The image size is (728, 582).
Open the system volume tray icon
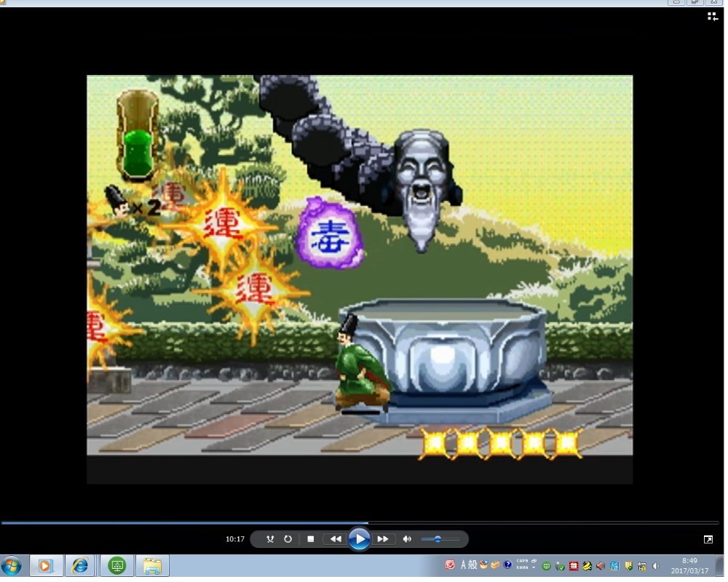coord(656,566)
